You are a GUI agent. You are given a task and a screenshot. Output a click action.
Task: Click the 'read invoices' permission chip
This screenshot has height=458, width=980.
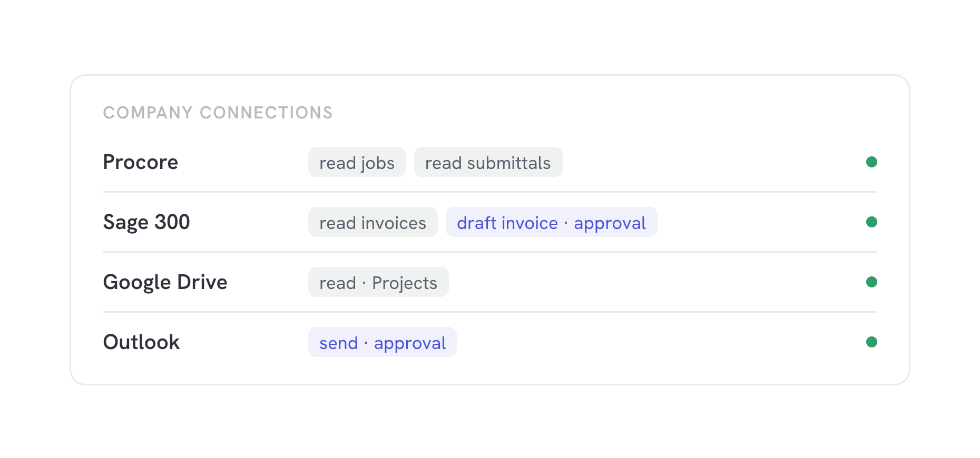point(373,222)
